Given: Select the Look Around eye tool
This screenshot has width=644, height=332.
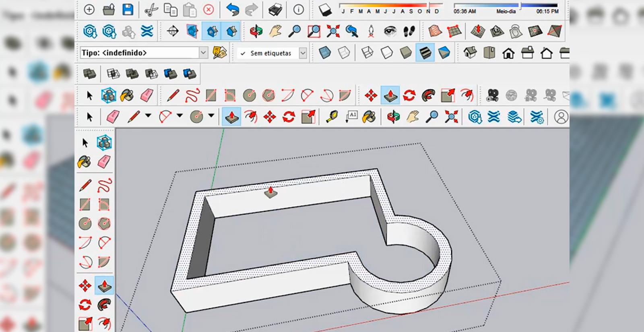Looking at the screenshot, I should click(390, 31).
